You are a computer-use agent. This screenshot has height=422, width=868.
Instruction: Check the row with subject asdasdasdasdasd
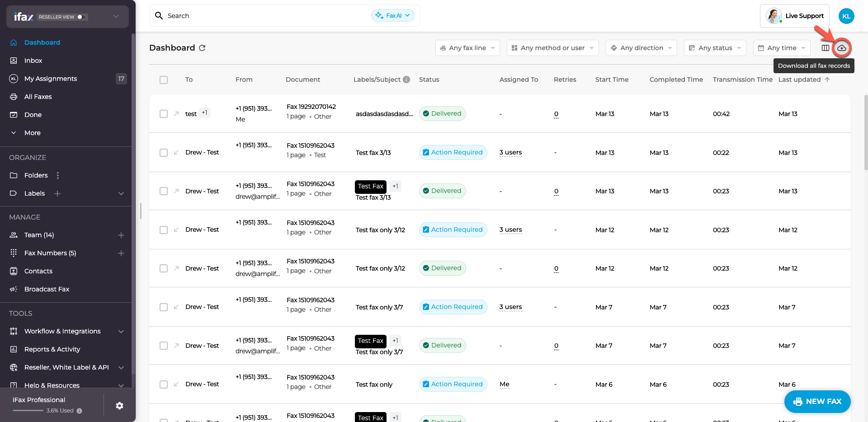tap(164, 114)
